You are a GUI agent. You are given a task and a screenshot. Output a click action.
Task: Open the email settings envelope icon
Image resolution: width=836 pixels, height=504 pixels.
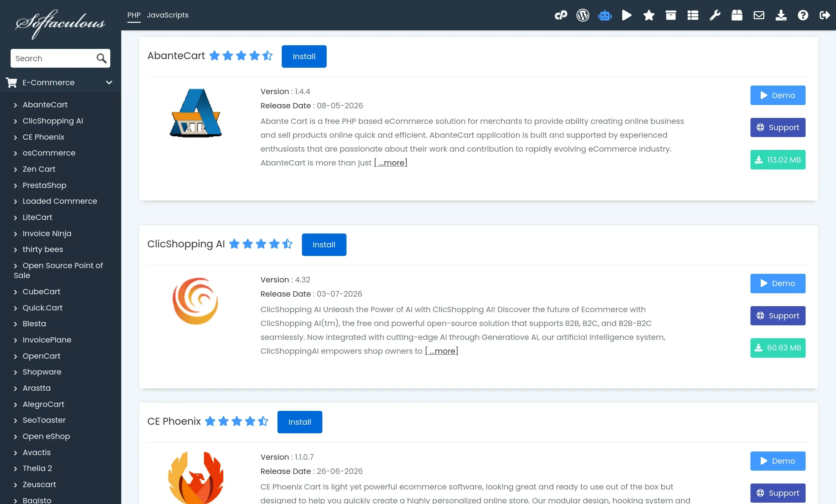pos(759,15)
